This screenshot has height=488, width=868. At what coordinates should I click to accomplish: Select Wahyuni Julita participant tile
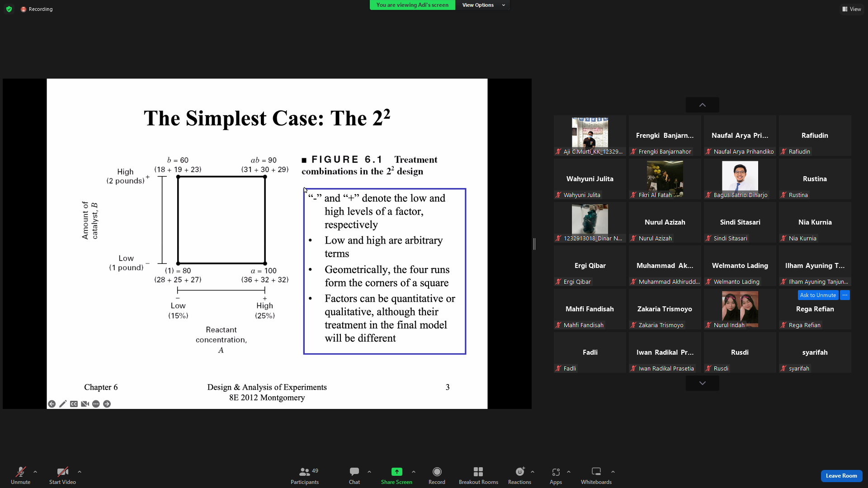pyautogui.click(x=590, y=179)
